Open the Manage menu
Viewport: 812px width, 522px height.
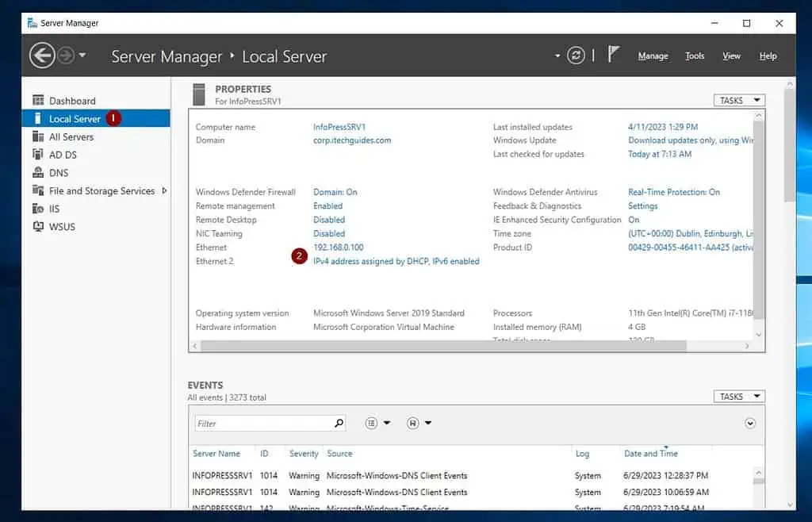[653, 56]
